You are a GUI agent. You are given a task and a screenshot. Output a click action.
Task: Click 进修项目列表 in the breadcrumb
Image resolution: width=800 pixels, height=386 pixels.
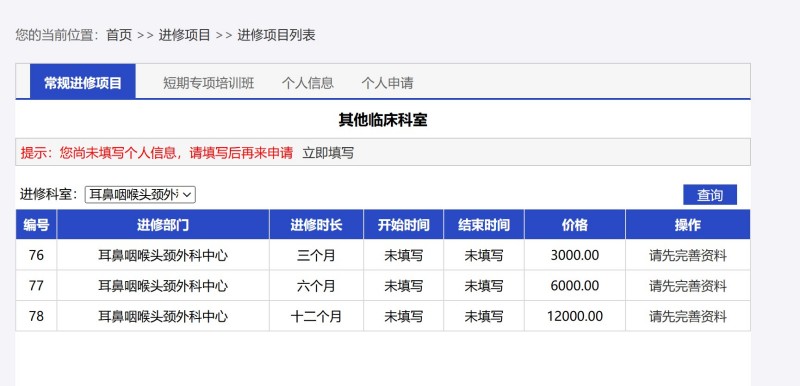point(276,35)
